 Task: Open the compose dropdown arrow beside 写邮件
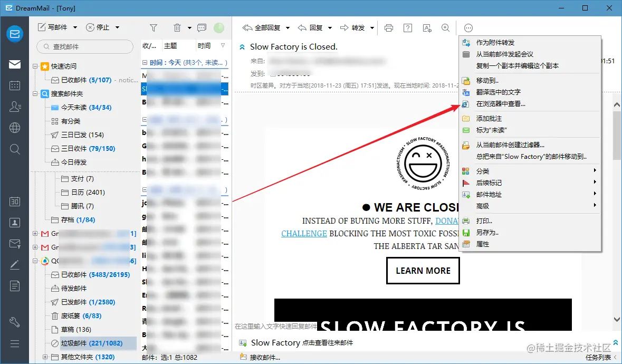click(75, 27)
